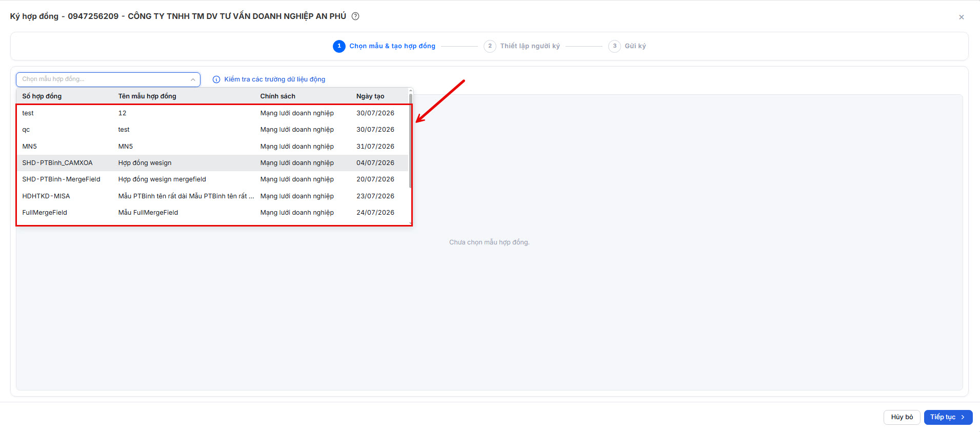Select the contract row numbered qc
The width and height of the screenshot is (980, 432).
tap(212, 130)
